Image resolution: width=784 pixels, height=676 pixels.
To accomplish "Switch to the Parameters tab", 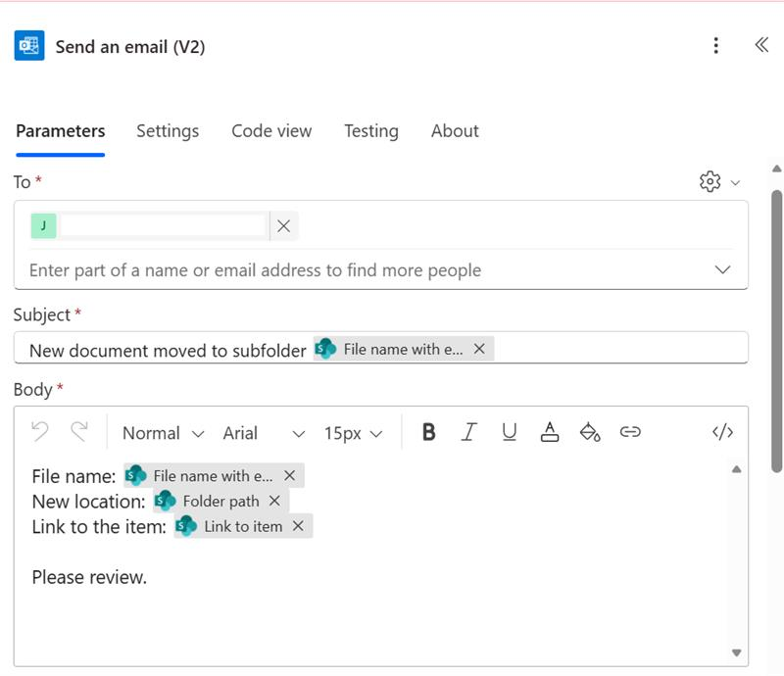I will pyautogui.click(x=61, y=131).
